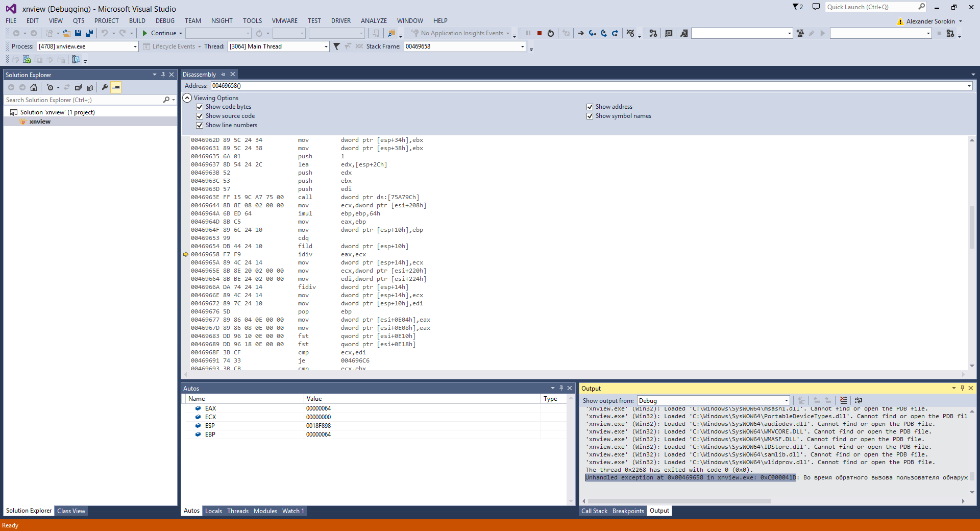980x531 pixels.
Task: Collapse the Viewing Options section
Action: 187,98
